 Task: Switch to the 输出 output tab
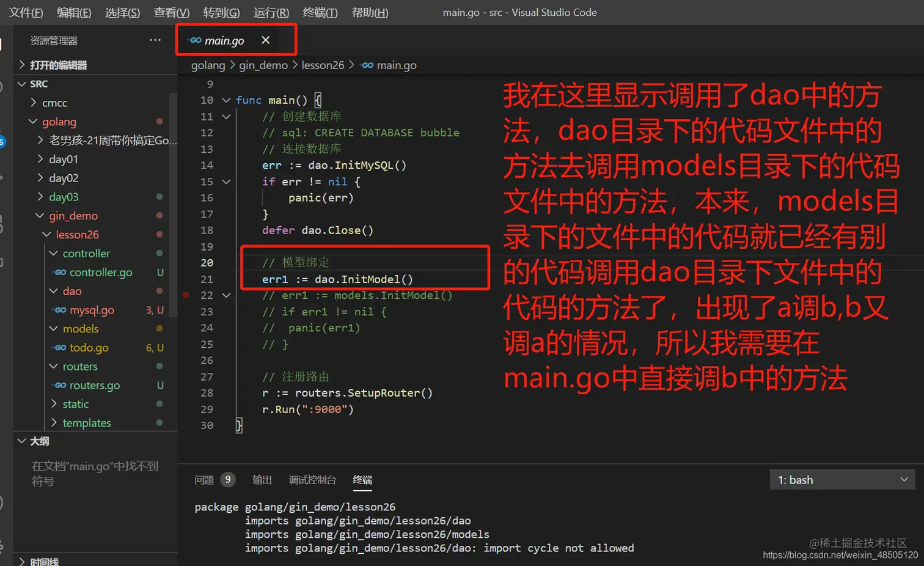(x=262, y=480)
